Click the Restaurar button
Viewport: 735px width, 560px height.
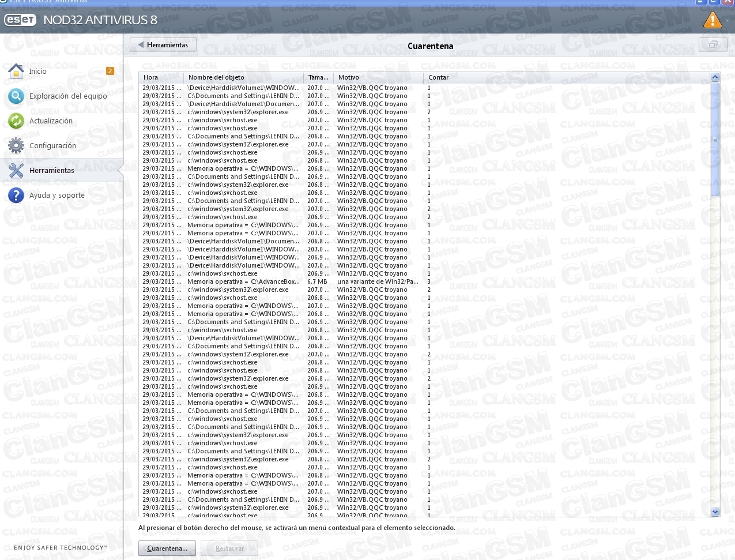pyautogui.click(x=229, y=548)
